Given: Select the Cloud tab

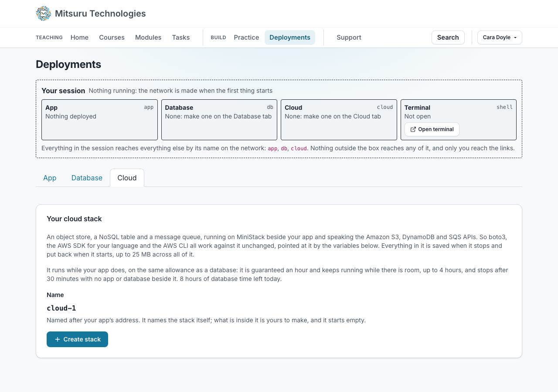Looking at the screenshot, I should click(127, 178).
